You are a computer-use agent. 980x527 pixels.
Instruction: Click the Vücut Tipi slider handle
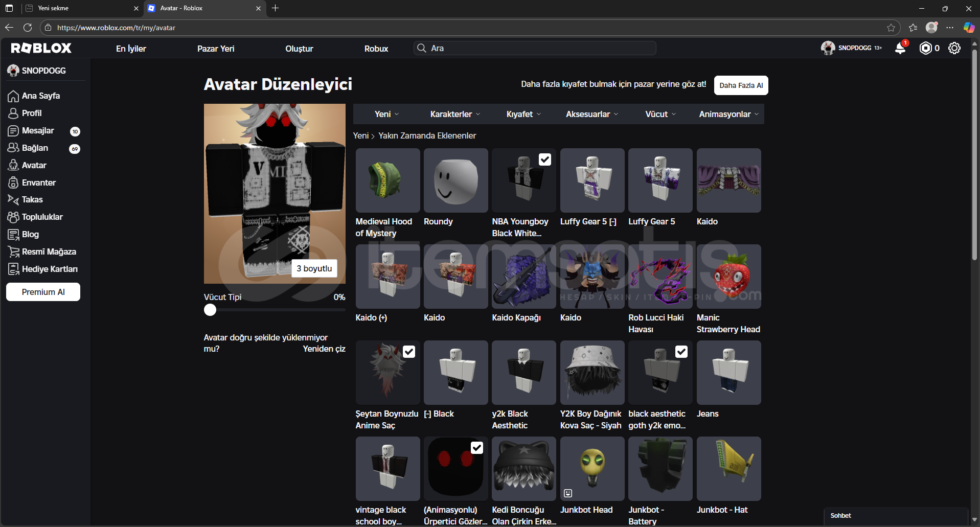(210, 310)
